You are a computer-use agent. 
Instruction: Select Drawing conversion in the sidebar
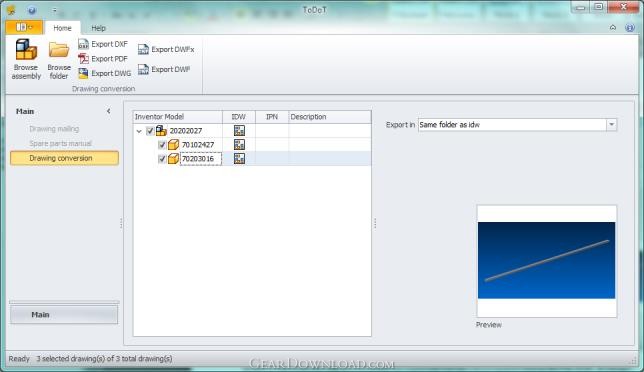click(64, 158)
